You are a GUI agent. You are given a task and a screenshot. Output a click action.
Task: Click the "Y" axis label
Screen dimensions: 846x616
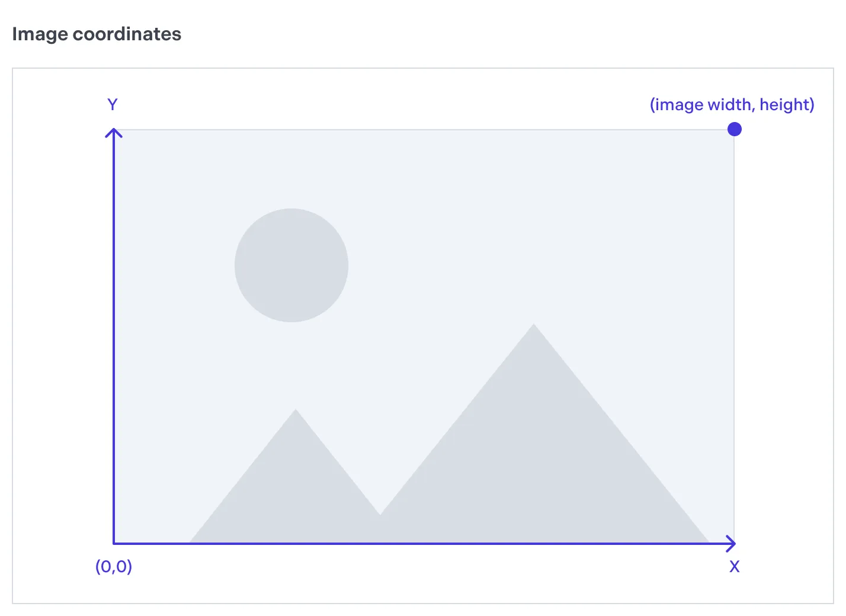click(113, 105)
